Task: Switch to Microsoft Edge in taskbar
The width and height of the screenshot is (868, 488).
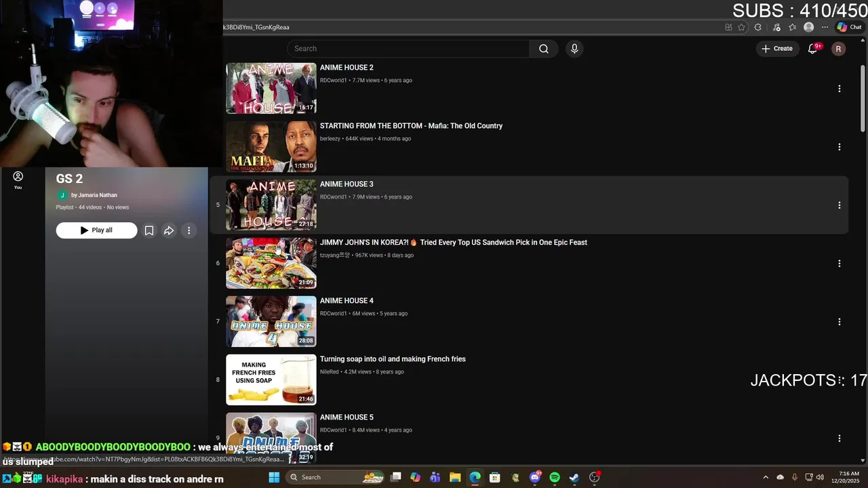Action: 475,477
